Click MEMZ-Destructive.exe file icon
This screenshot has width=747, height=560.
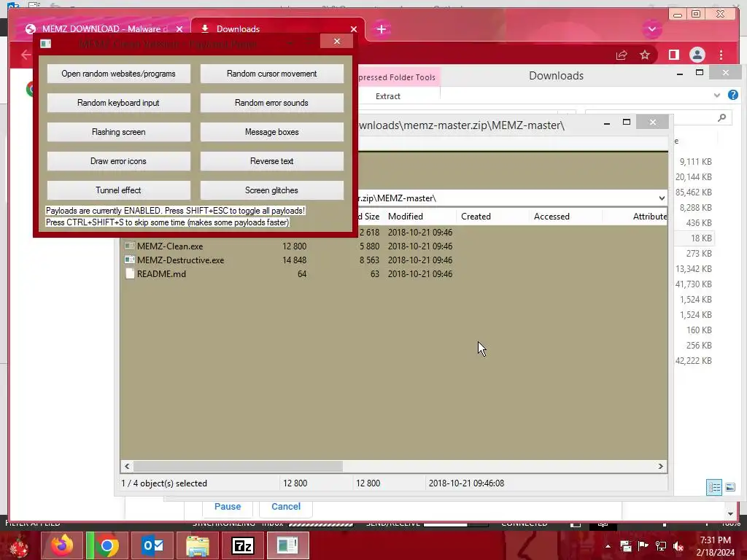[129, 260]
